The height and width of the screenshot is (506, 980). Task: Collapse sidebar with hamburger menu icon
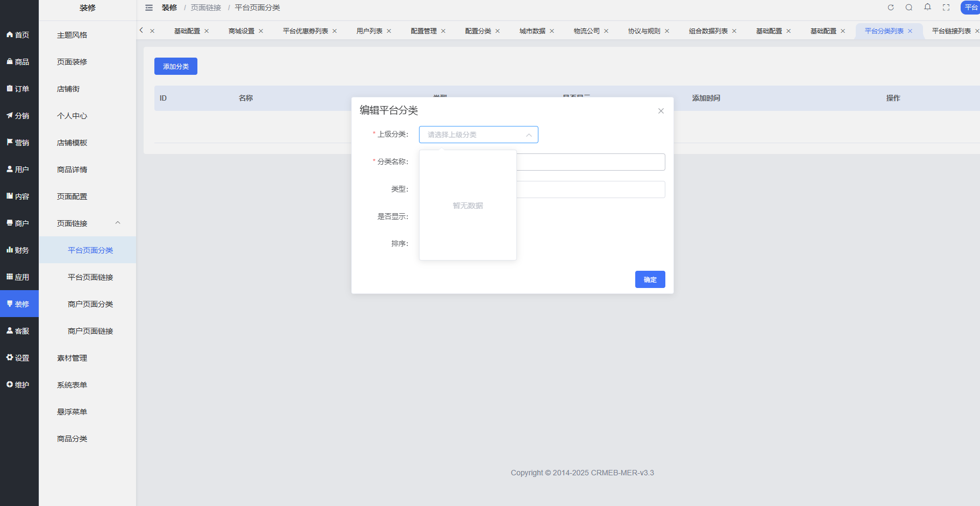click(x=149, y=8)
